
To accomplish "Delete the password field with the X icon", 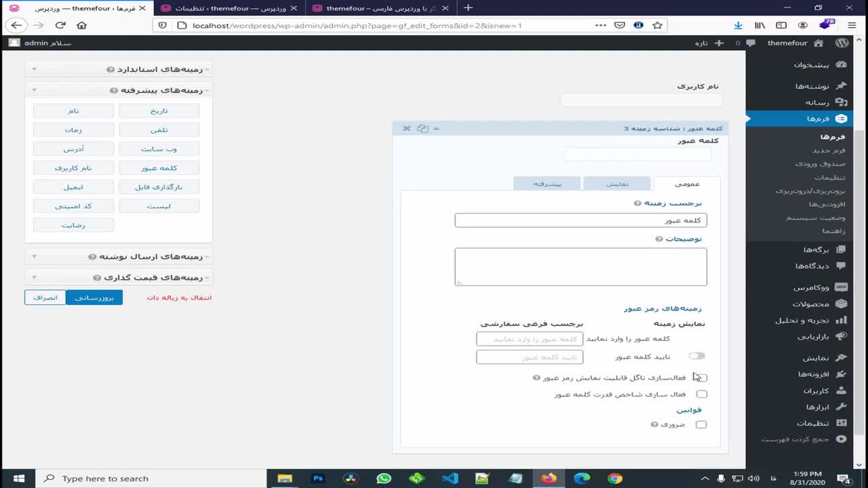I will coord(407,128).
